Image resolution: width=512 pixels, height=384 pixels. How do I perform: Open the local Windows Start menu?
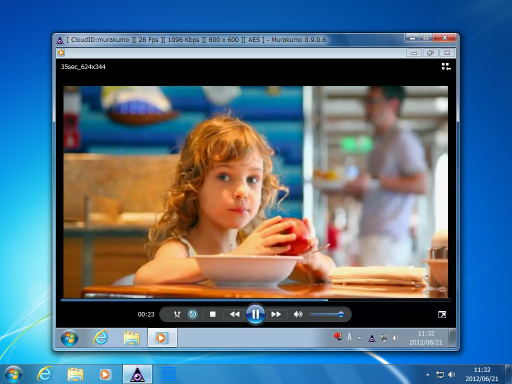coord(13,374)
